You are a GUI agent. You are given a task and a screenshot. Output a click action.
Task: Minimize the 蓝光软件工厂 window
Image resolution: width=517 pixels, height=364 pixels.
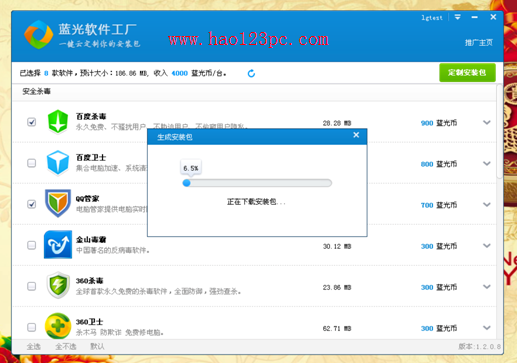(475, 17)
